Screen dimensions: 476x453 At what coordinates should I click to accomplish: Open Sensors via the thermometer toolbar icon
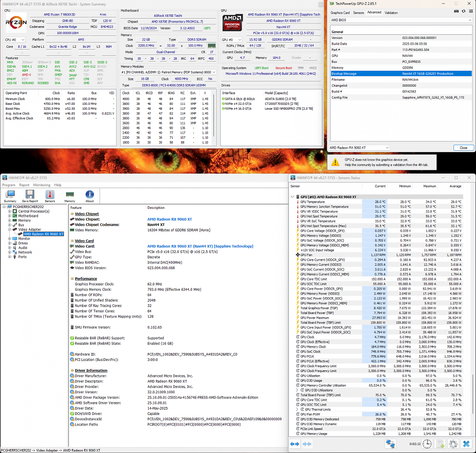click(x=50, y=196)
